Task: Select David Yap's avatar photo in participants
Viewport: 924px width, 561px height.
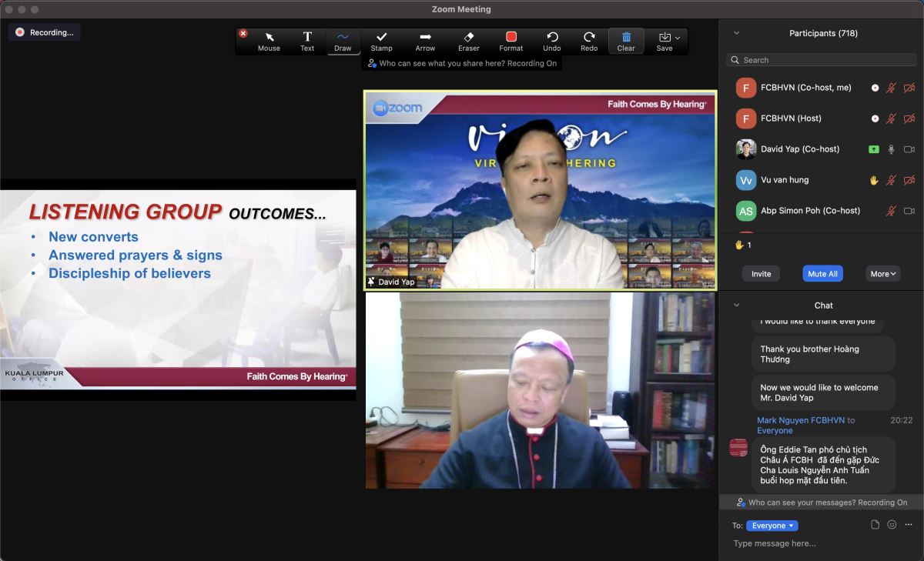Action: pyautogui.click(x=746, y=149)
